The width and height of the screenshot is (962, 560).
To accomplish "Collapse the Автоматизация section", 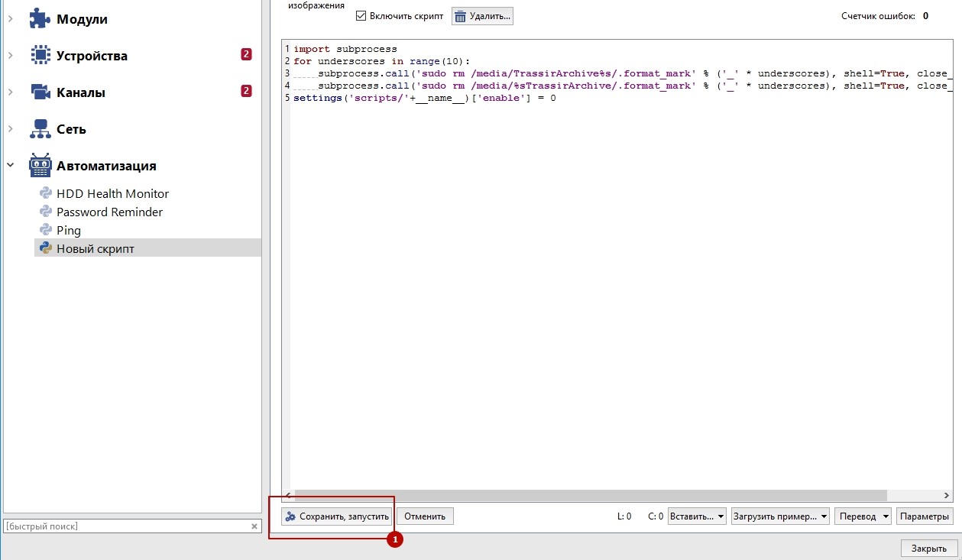I will pos(11,166).
